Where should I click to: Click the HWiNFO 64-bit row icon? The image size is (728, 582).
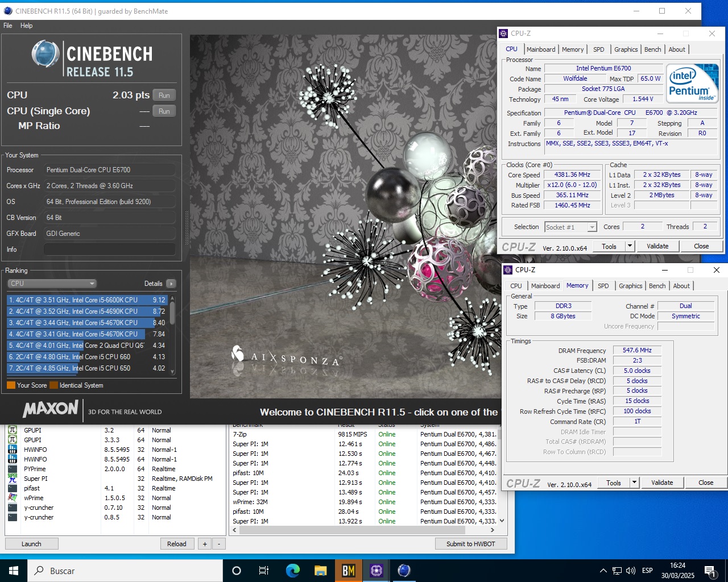coord(12,459)
